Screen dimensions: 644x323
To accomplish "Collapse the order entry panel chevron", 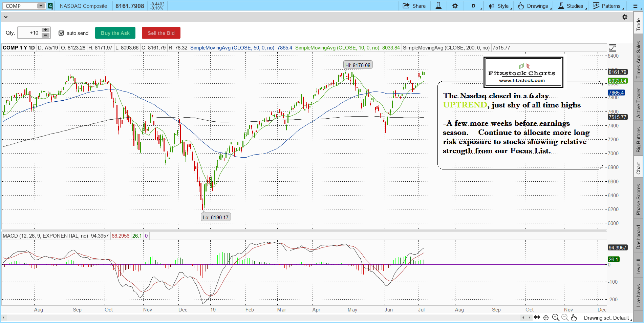I will click(x=6, y=17).
